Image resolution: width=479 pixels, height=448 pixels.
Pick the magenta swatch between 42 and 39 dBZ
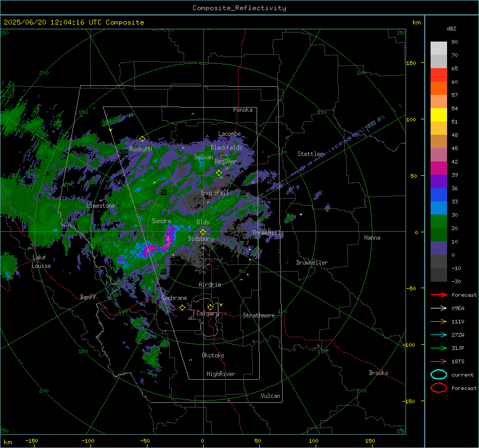439,168
